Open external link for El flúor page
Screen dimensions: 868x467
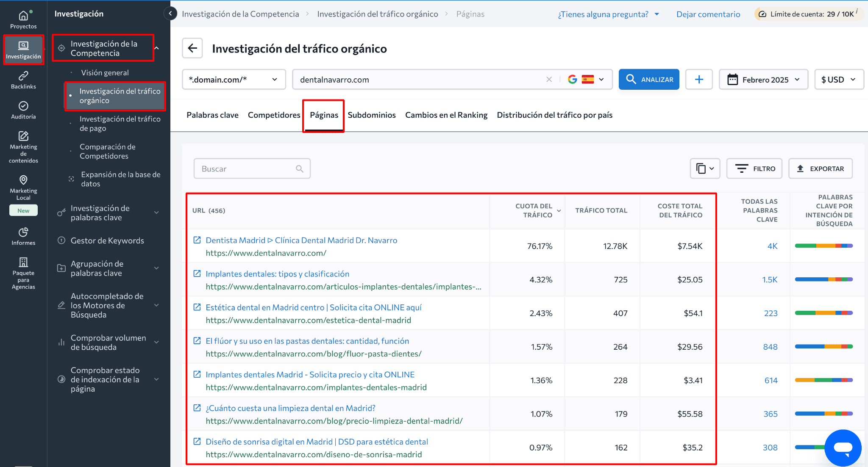(x=197, y=340)
